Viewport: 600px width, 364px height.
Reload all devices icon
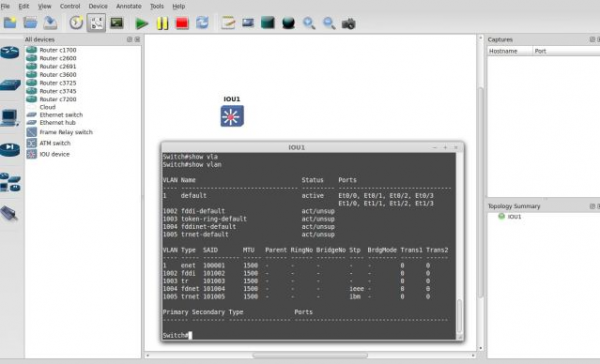point(202,23)
